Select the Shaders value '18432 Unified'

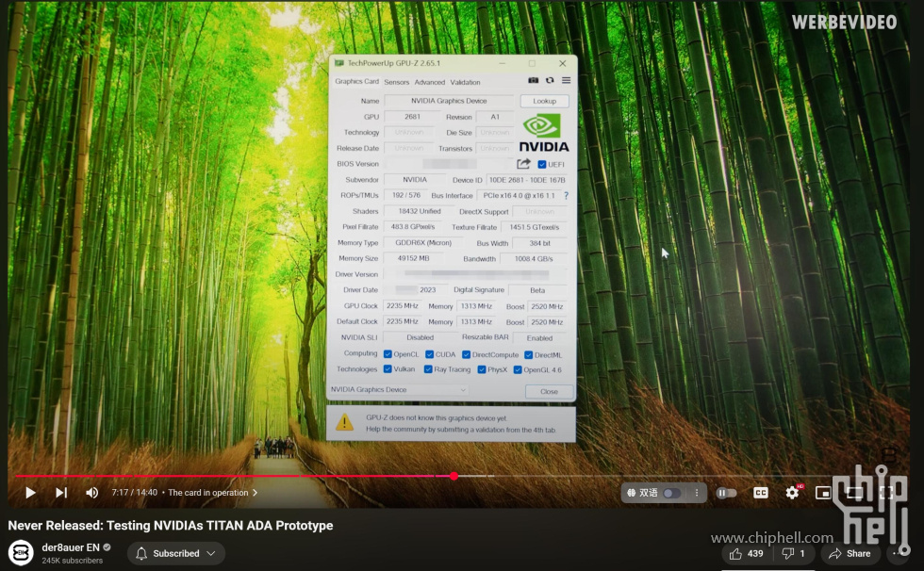pos(419,211)
